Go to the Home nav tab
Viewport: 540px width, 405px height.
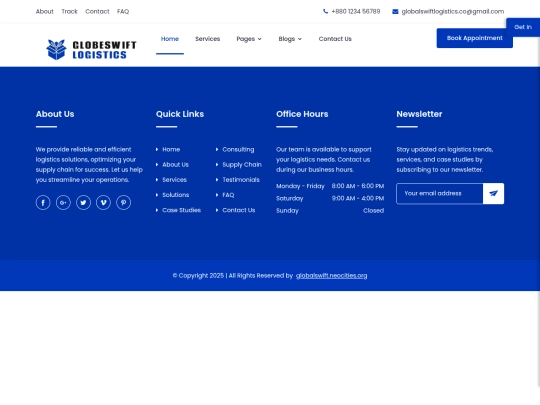point(170,39)
